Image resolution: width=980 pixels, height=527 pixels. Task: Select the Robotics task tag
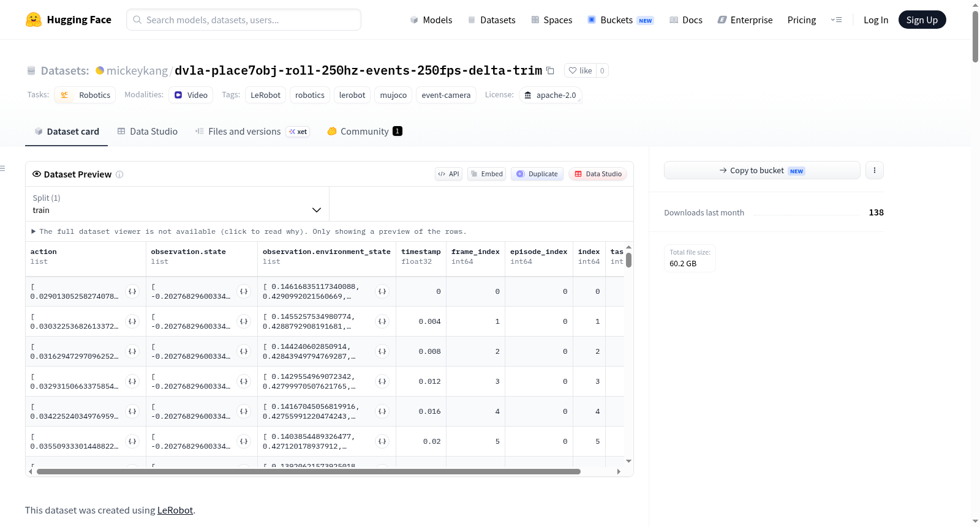point(85,95)
